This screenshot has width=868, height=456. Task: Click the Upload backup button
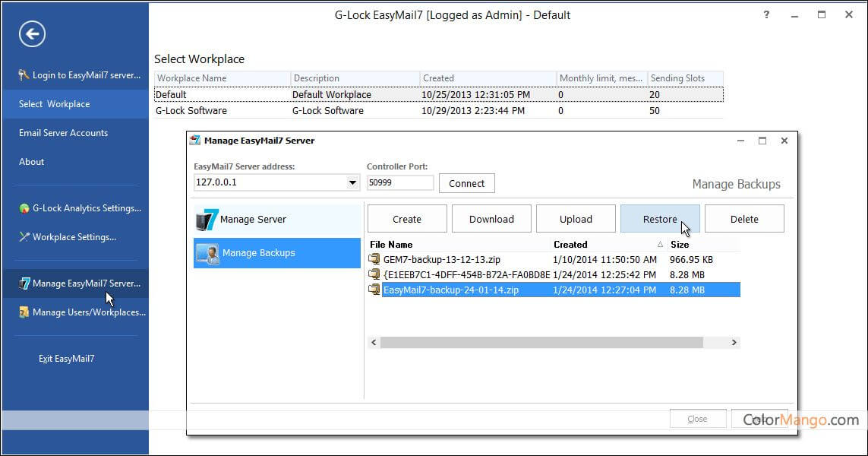click(576, 219)
